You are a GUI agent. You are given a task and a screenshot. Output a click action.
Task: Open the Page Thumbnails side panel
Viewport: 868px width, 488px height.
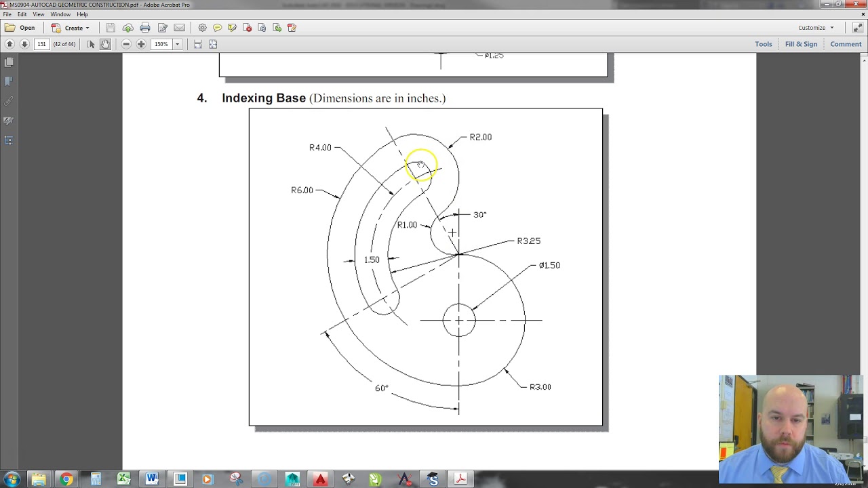(9, 62)
